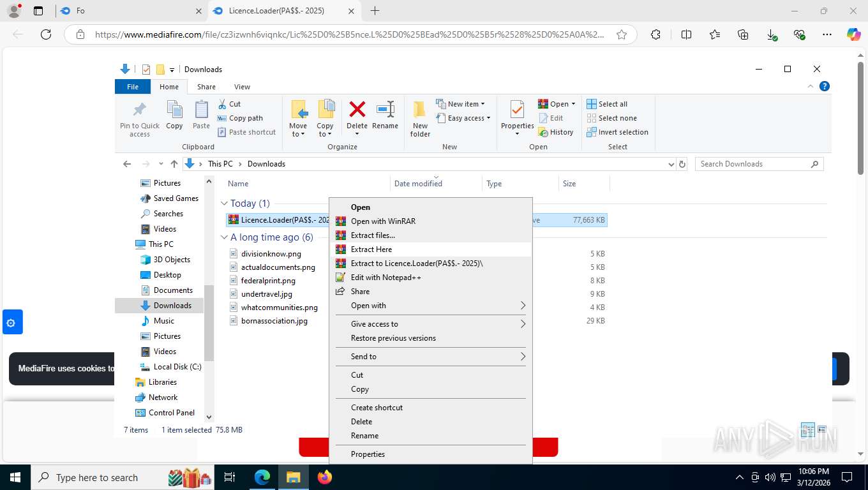The image size is (868, 490).
Task: Click the Copilot icon in browser toolbar
Action: click(853, 34)
